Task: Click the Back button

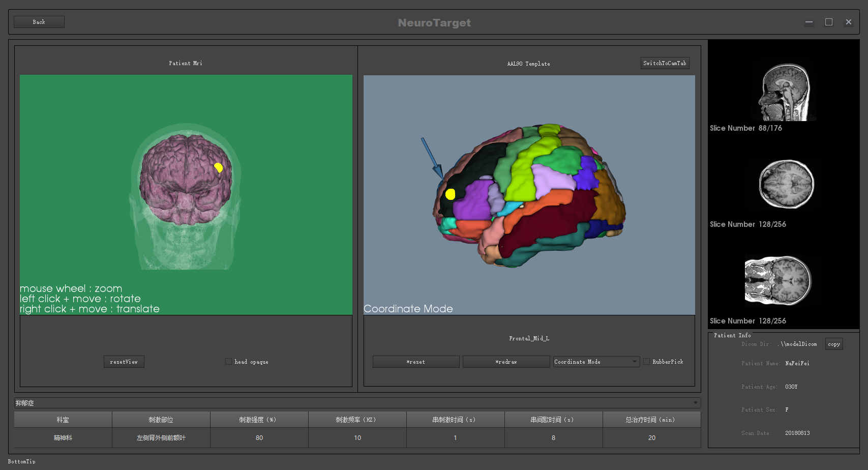Action: [x=39, y=22]
